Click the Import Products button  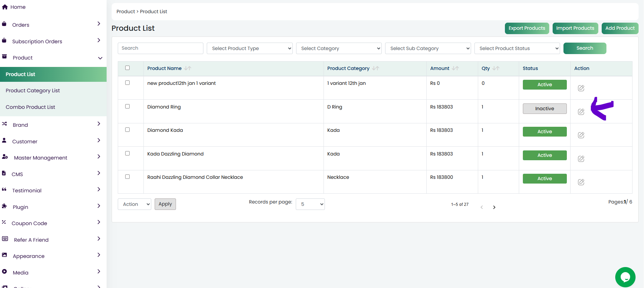pyautogui.click(x=575, y=28)
